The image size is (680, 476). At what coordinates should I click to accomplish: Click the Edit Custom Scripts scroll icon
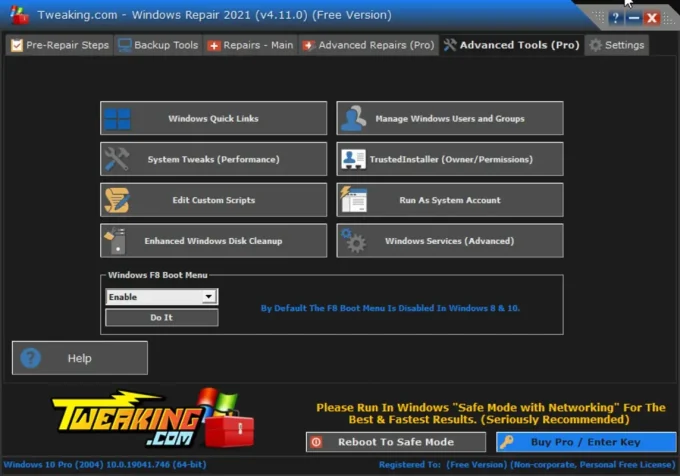(117, 200)
